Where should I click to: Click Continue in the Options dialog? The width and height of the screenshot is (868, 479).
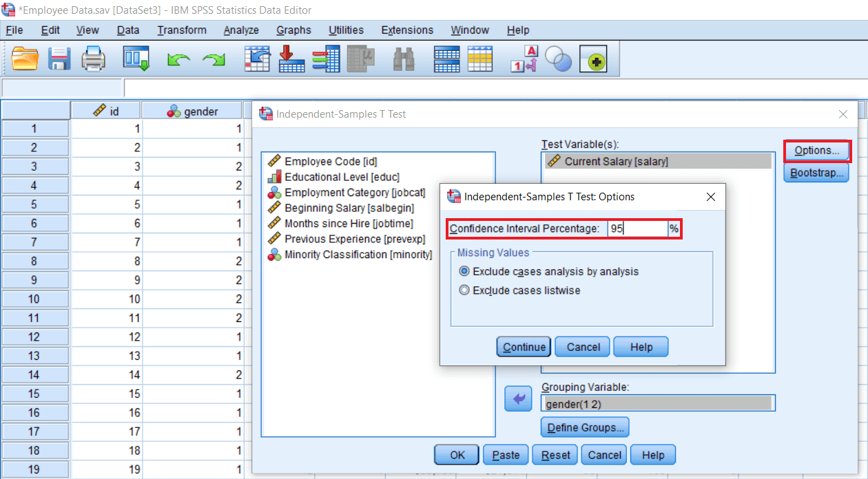point(524,347)
